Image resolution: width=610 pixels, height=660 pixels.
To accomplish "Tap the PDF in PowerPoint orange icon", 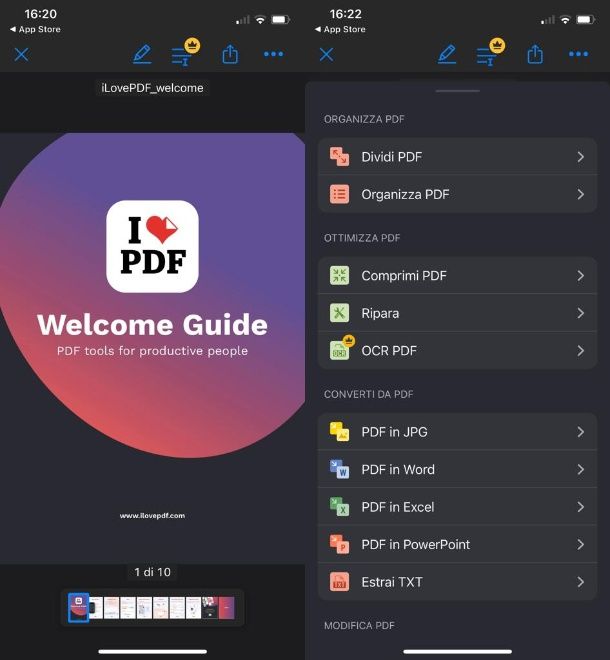I will tap(339, 544).
